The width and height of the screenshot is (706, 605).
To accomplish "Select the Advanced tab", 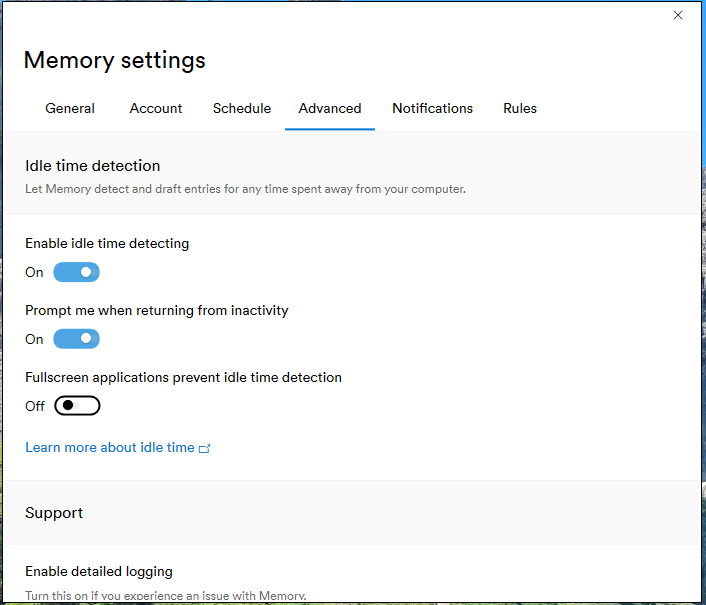I will pyautogui.click(x=330, y=108).
